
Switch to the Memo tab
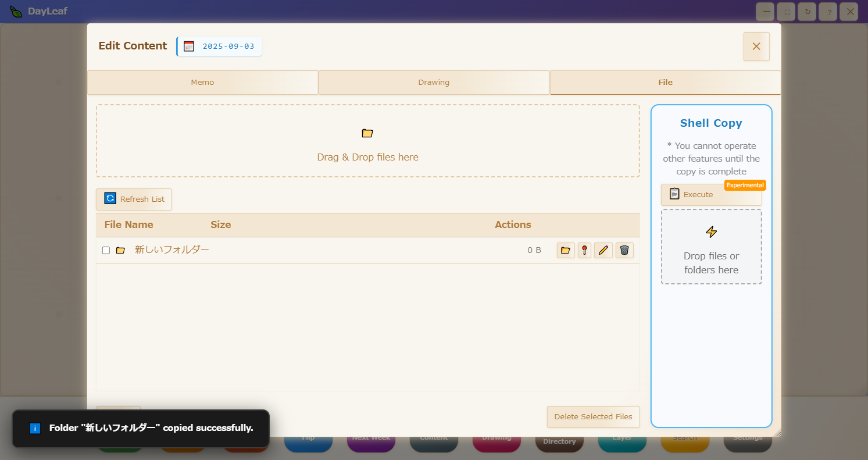pyautogui.click(x=202, y=83)
